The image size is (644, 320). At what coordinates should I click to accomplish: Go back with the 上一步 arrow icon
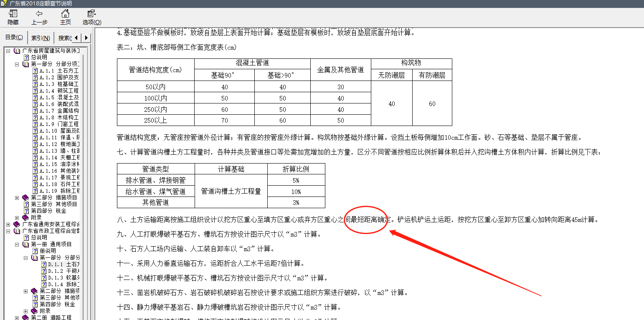39,14
